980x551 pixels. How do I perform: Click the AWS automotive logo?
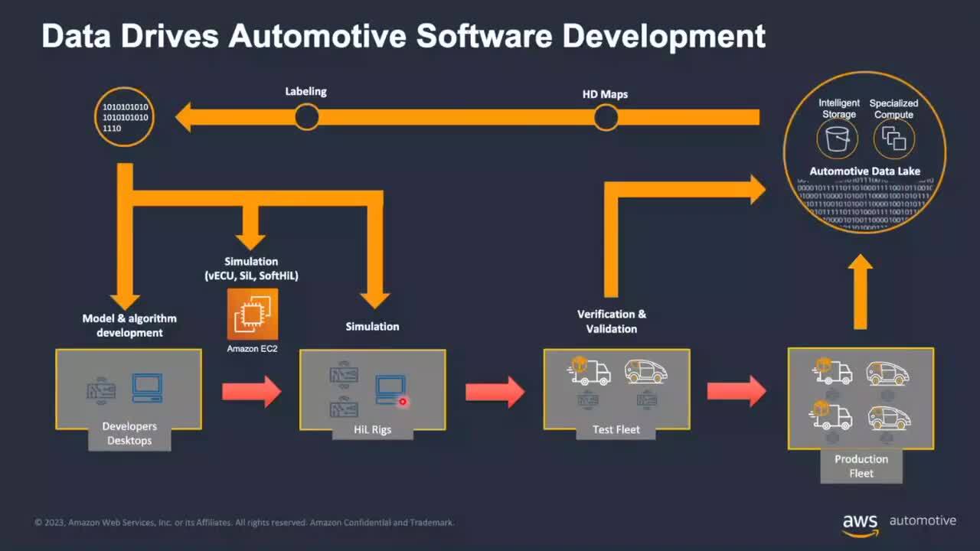pyautogui.click(x=899, y=523)
